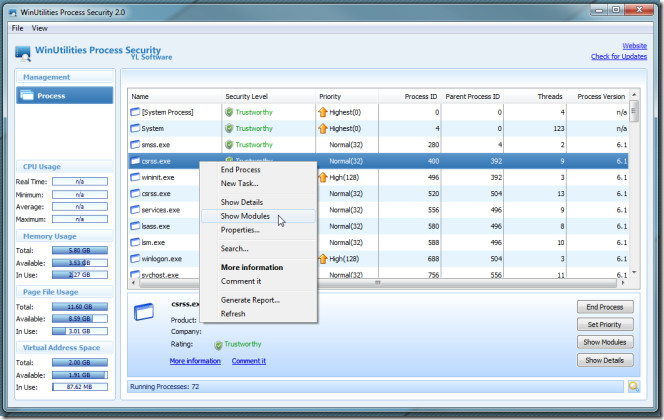The height and width of the screenshot is (420, 664).
Task: Click the Highest(0) priority arrow for System
Action: (323, 128)
